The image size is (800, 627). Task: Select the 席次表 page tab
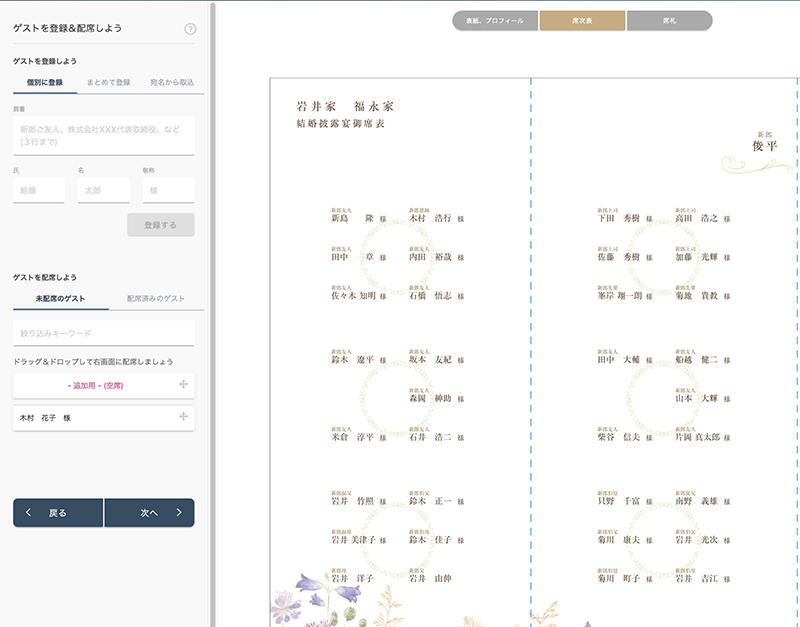click(x=582, y=21)
